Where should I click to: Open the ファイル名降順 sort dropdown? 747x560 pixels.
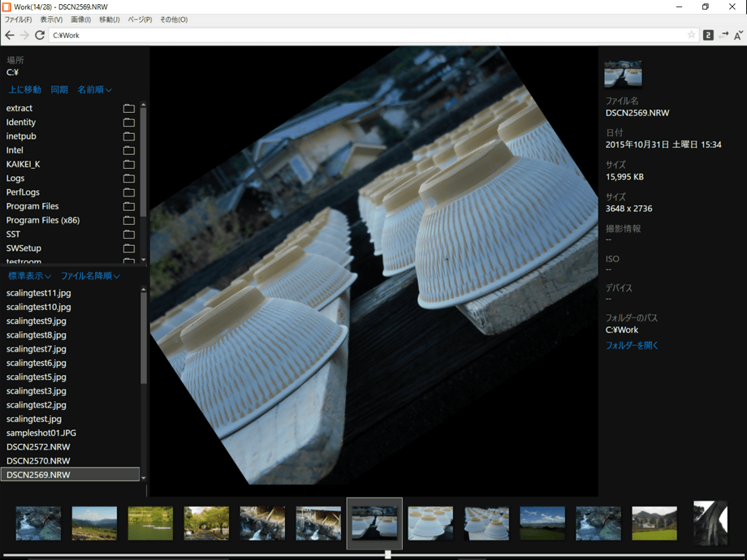coord(90,276)
